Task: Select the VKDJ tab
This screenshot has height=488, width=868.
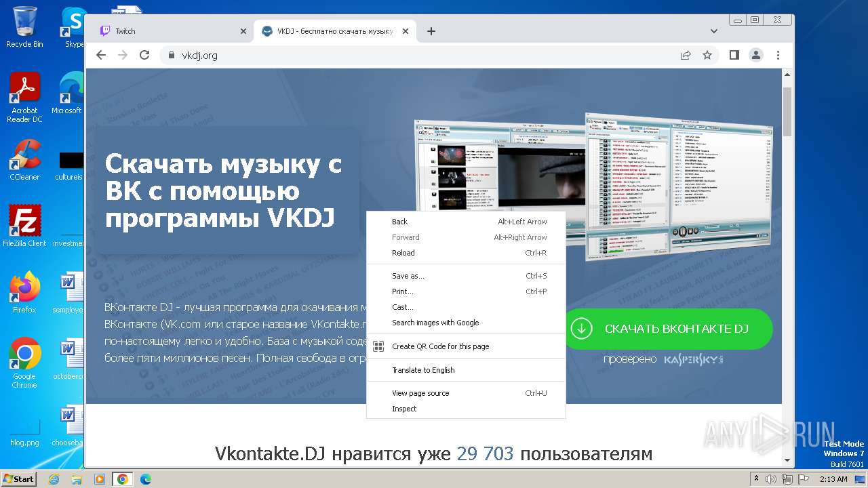Action: tap(335, 31)
